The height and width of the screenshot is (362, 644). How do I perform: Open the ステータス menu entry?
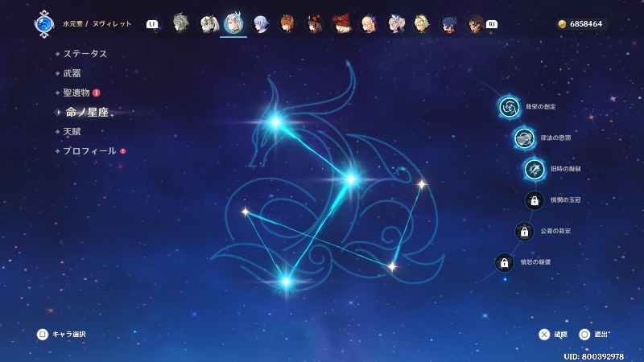point(85,54)
